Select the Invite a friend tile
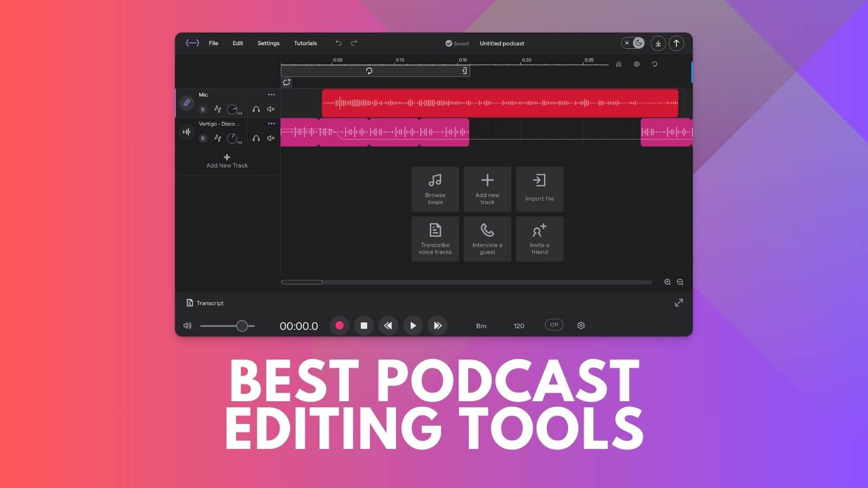The height and width of the screenshot is (488, 868). pyautogui.click(x=539, y=239)
